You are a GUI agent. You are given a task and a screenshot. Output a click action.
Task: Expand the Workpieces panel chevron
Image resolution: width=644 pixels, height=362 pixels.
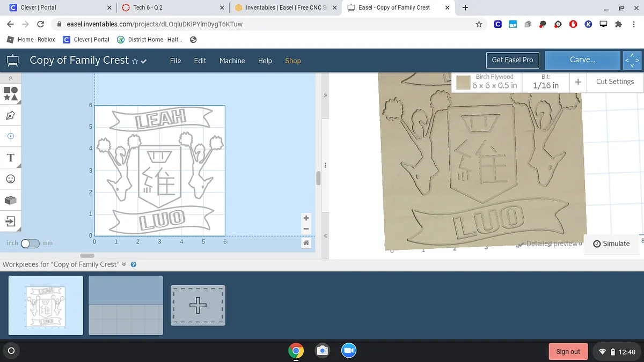(x=124, y=264)
